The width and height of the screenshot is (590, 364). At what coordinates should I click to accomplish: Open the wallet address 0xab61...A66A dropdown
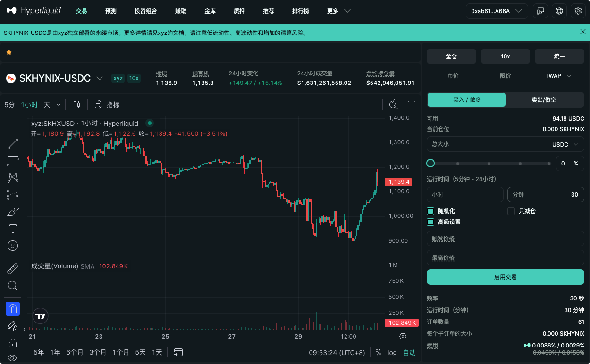click(497, 11)
